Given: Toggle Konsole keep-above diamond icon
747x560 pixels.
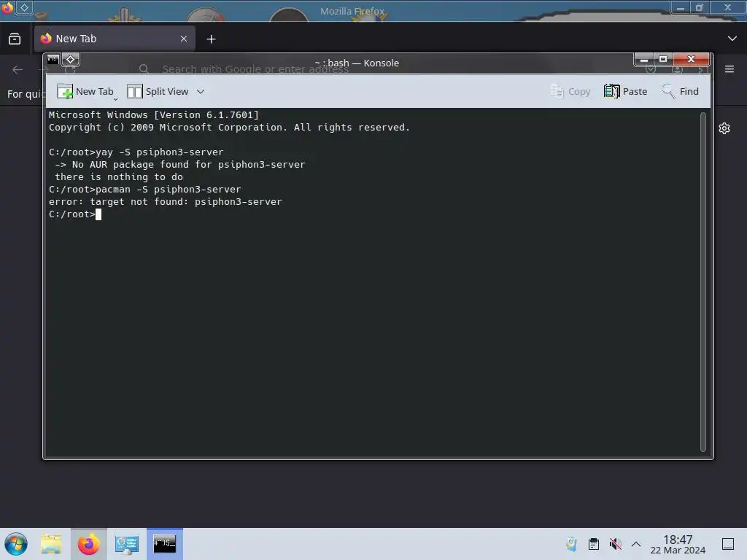Looking at the screenshot, I should [x=71, y=60].
